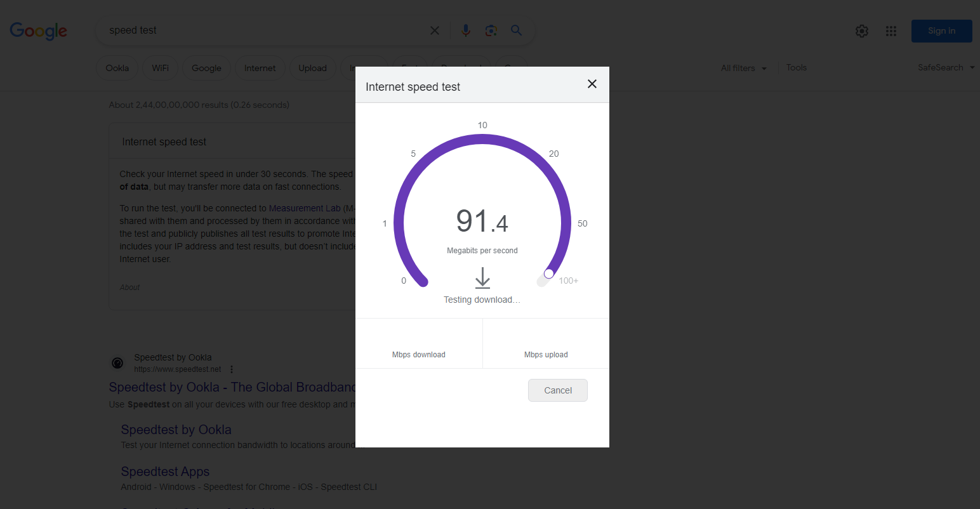This screenshot has height=509, width=980.
Task: Select the WiFi filter chip
Action: 161,68
